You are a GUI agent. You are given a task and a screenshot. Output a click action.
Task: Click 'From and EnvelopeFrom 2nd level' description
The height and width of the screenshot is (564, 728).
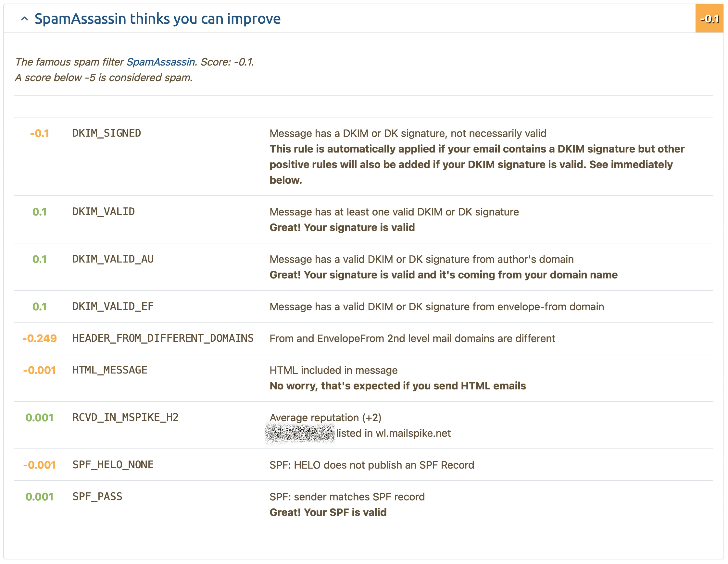click(412, 338)
